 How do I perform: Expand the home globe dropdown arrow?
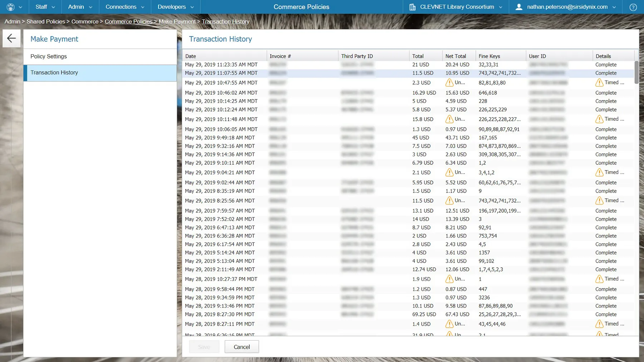(x=20, y=7)
